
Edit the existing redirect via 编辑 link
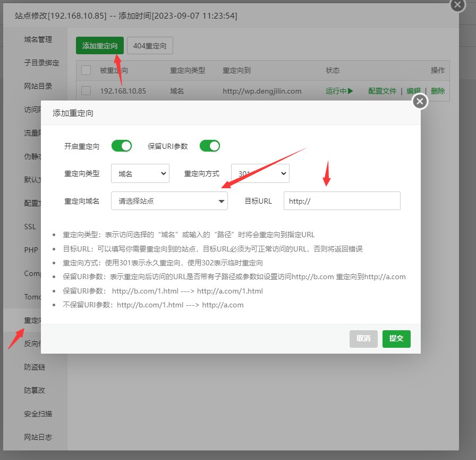[x=414, y=91]
